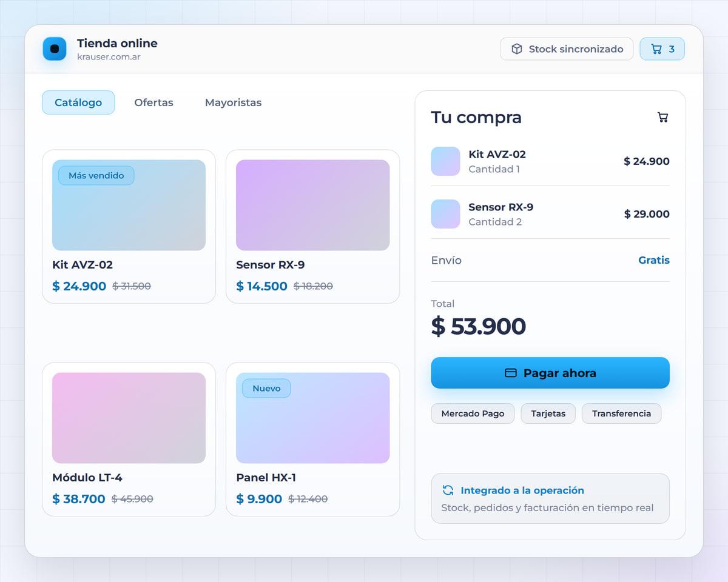Choose the Transferencia payment option
Image resolution: width=728 pixels, height=582 pixels.
[621, 413]
